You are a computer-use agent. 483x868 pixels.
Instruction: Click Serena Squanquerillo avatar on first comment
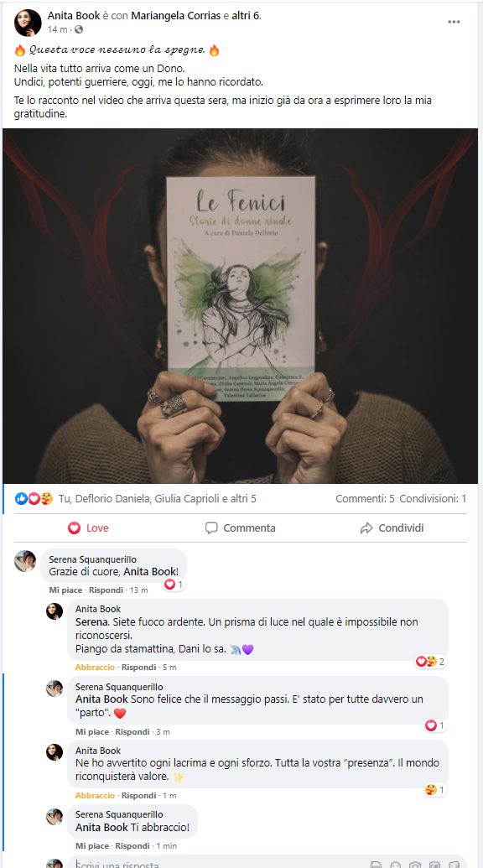[25, 561]
